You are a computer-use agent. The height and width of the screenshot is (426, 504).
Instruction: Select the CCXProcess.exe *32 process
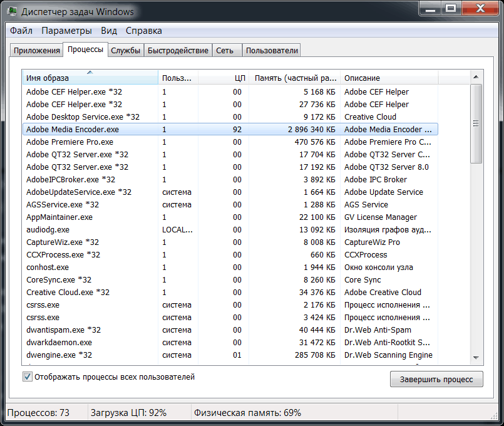[x=230, y=254]
